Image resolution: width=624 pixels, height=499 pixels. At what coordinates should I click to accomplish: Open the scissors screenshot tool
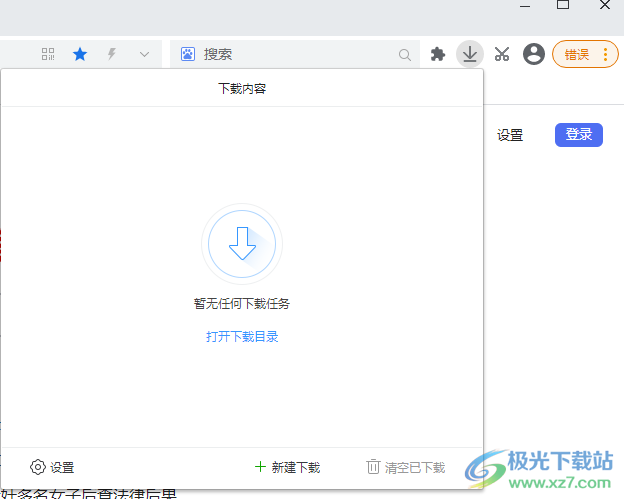click(x=502, y=54)
